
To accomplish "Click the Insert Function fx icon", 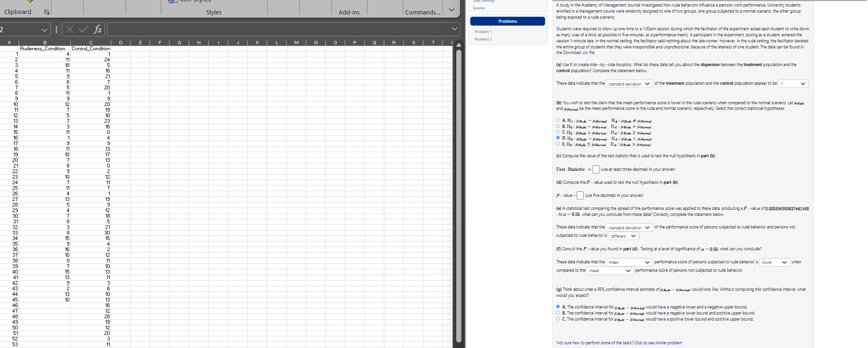I will [98, 29].
